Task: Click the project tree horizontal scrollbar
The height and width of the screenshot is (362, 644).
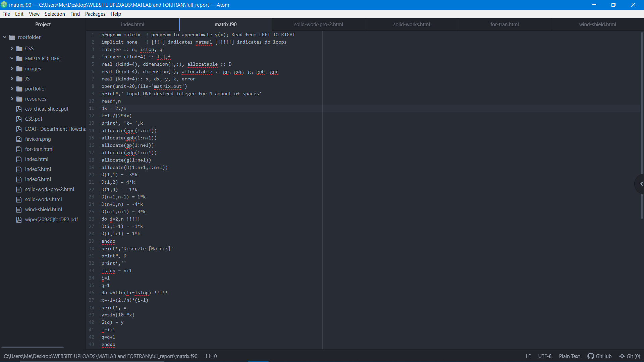Action: click(32, 347)
